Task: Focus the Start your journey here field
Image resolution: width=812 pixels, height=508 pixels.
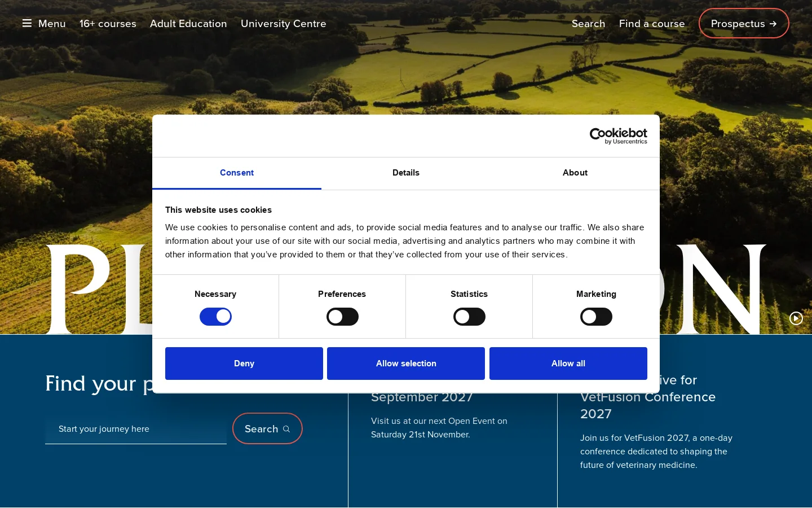Action: (x=136, y=429)
